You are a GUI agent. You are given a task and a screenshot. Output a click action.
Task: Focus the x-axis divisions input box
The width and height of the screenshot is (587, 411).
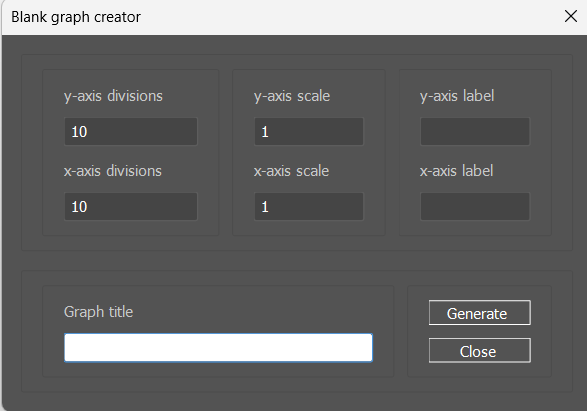click(131, 207)
